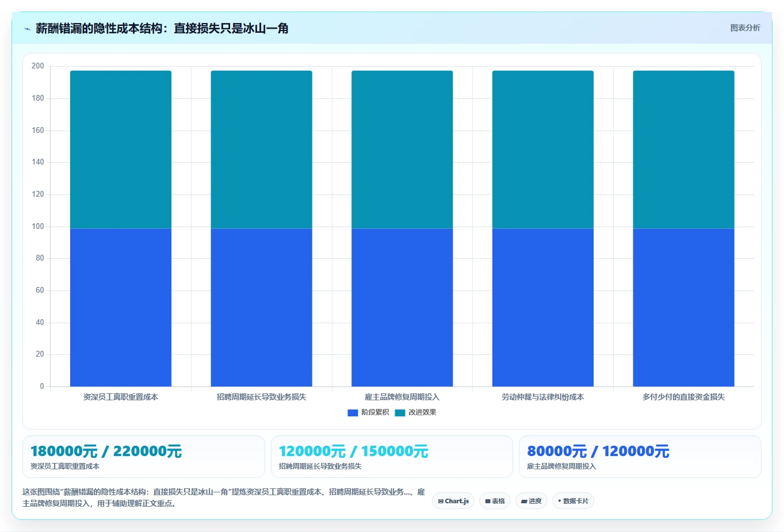784x532 pixels.
Task: Click the blue bar for 劳动仲裁与法律纠纷成本
Action: point(543,308)
